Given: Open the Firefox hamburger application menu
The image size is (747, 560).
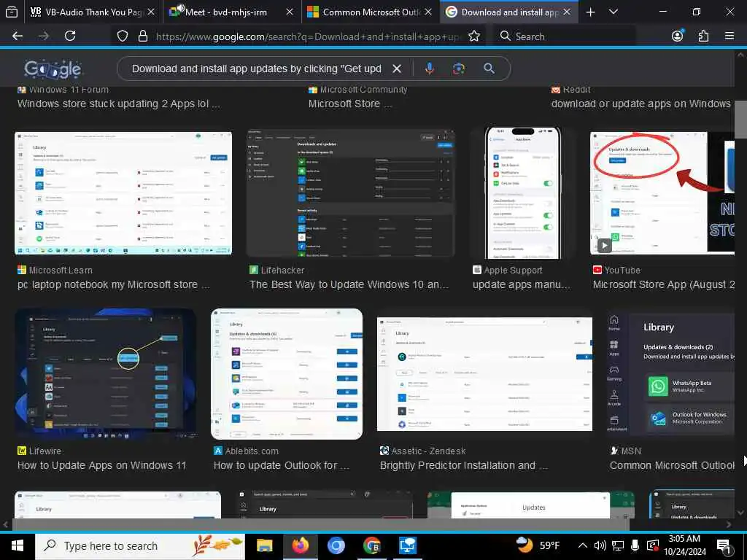Looking at the screenshot, I should pos(729,36).
